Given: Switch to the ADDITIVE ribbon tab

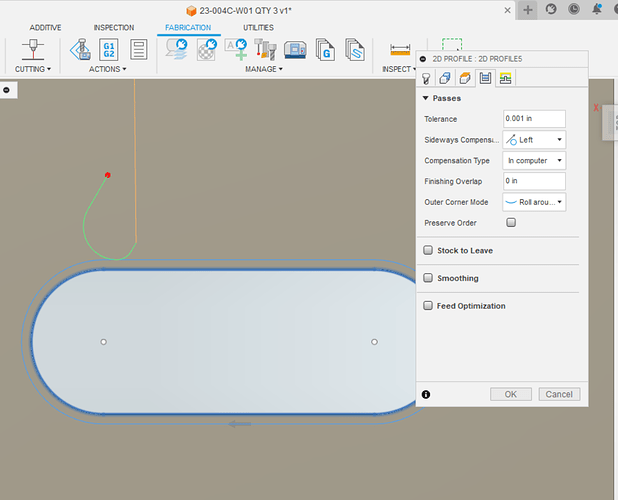Looking at the screenshot, I should pos(45,28).
